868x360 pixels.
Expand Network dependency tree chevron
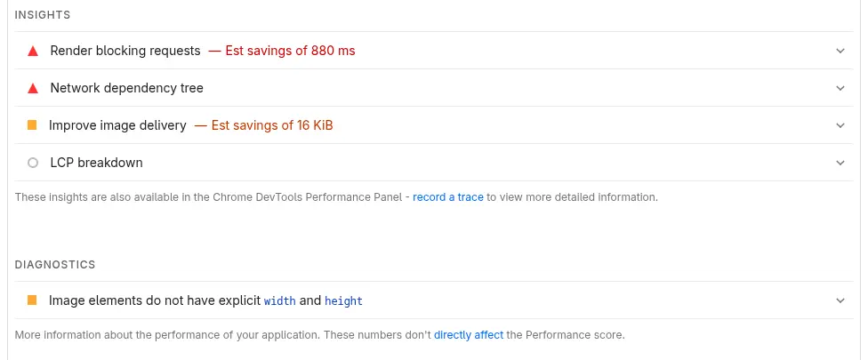coord(840,88)
